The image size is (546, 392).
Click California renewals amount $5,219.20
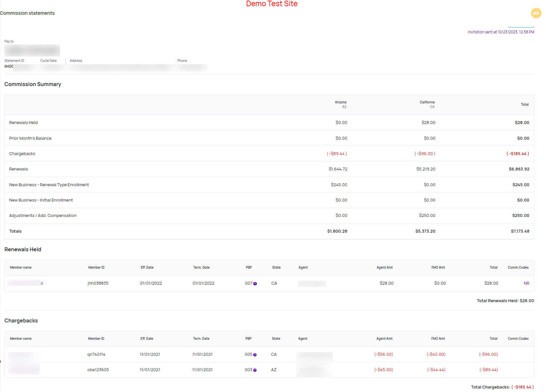(x=426, y=169)
